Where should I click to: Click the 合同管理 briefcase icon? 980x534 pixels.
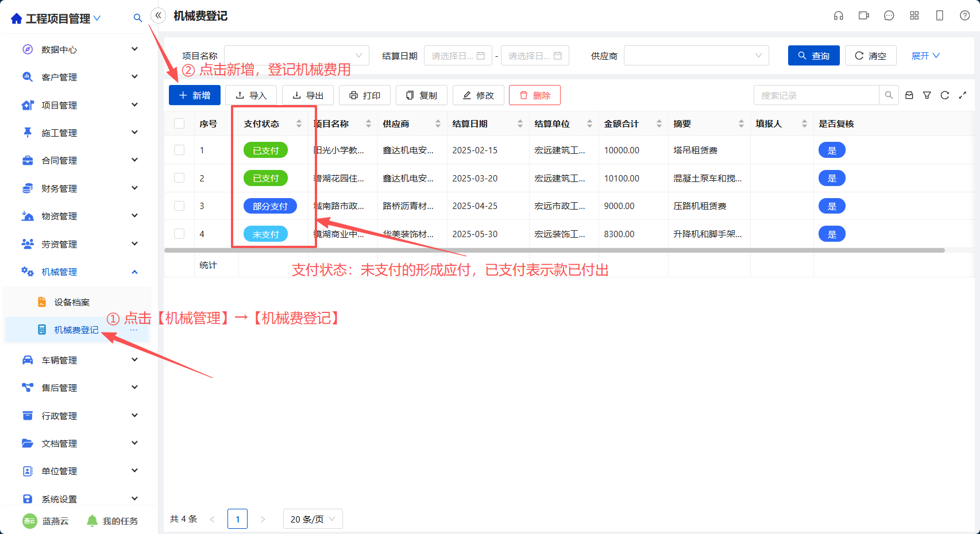pos(28,160)
